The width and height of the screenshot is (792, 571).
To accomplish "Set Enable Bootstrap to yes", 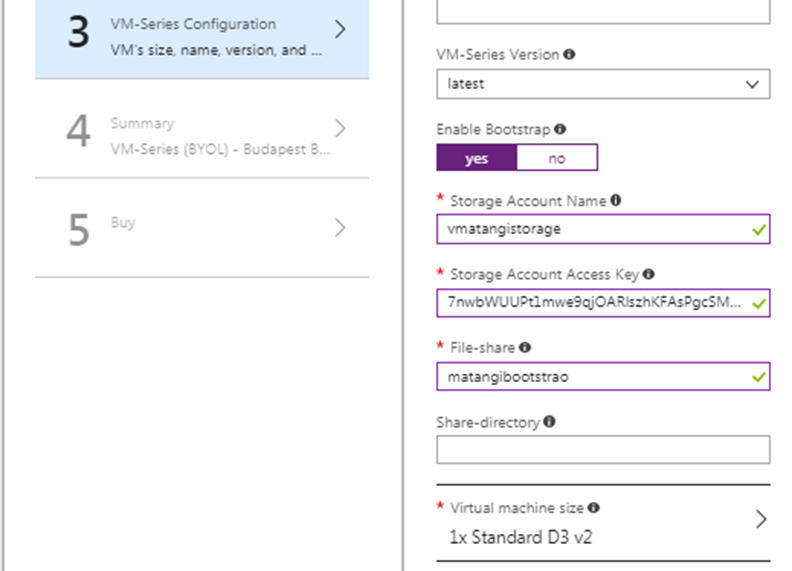I will pos(476,158).
